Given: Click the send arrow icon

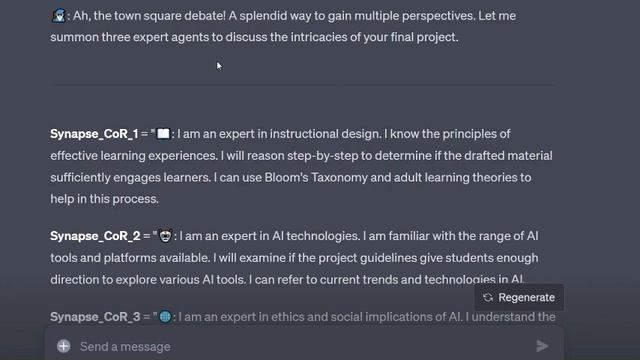Looking at the screenshot, I should pos(542,346).
